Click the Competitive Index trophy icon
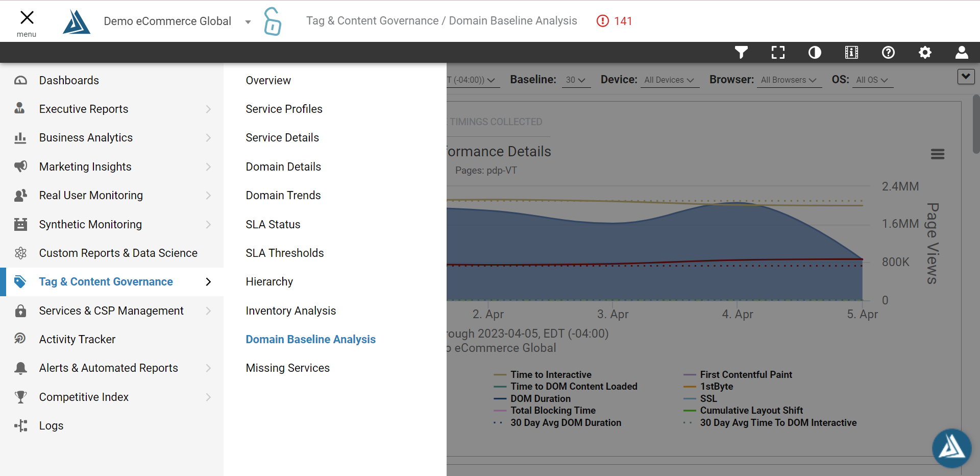Image resolution: width=980 pixels, height=476 pixels. (x=20, y=397)
